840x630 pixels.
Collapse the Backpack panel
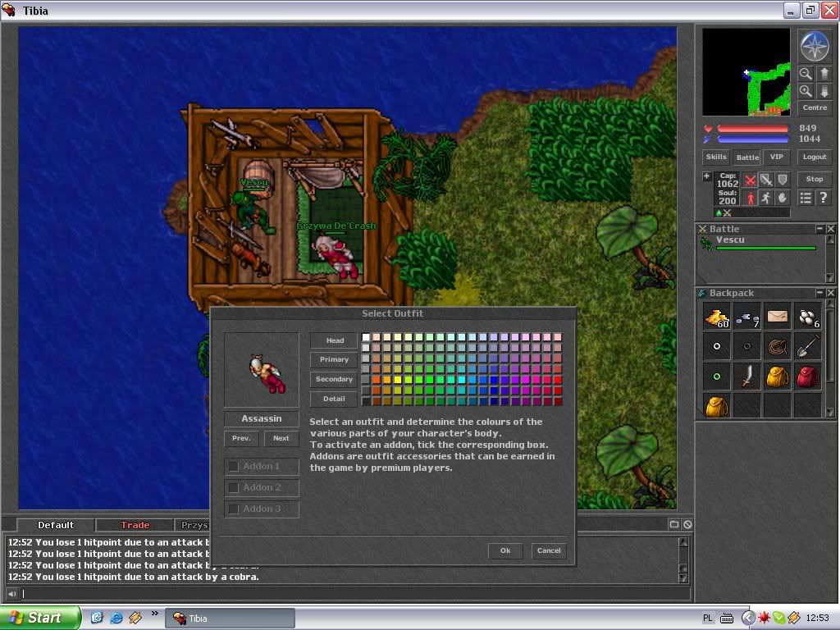(819, 293)
